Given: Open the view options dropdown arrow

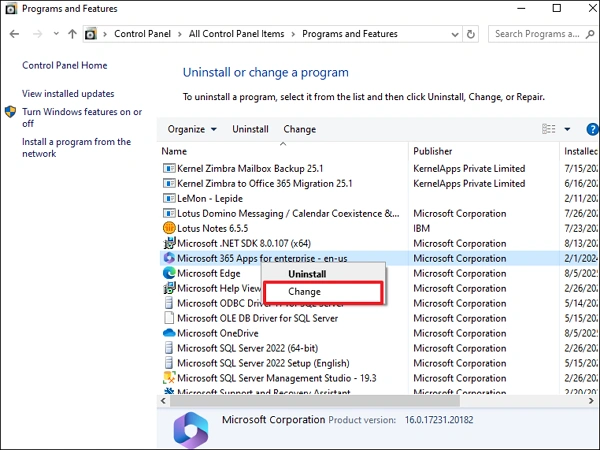Looking at the screenshot, I should [x=567, y=129].
